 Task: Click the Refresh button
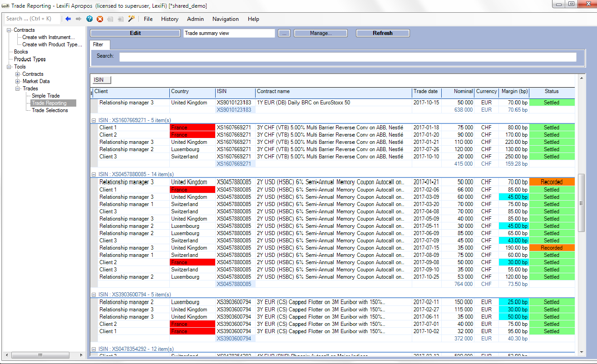click(x=383, y=33)
